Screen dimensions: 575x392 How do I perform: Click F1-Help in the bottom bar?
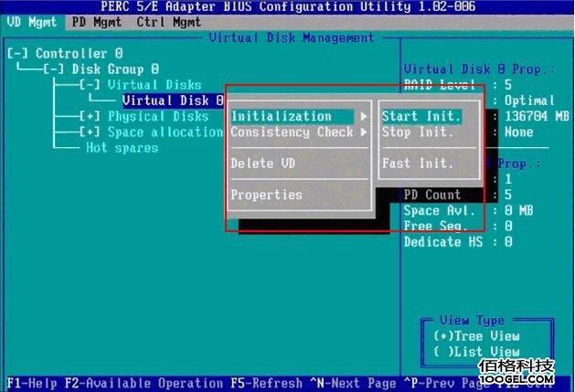[x=32, y=383]
